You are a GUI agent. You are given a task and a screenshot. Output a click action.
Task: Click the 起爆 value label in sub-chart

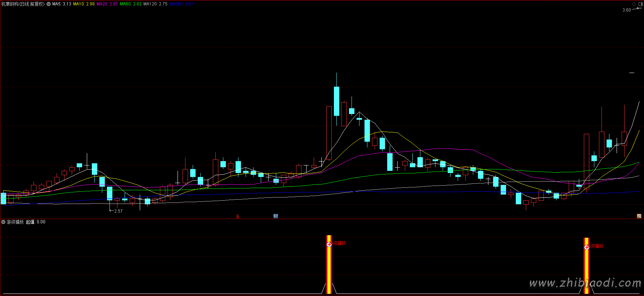coord(36,222)
